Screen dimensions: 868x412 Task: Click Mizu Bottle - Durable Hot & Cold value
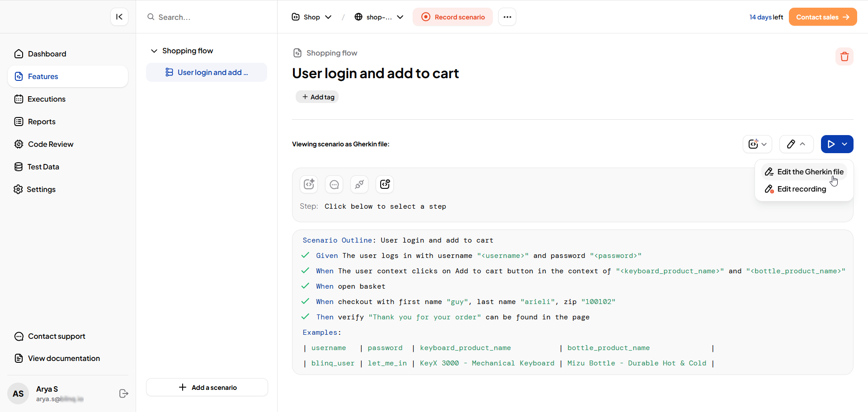[x=637, y=363]
